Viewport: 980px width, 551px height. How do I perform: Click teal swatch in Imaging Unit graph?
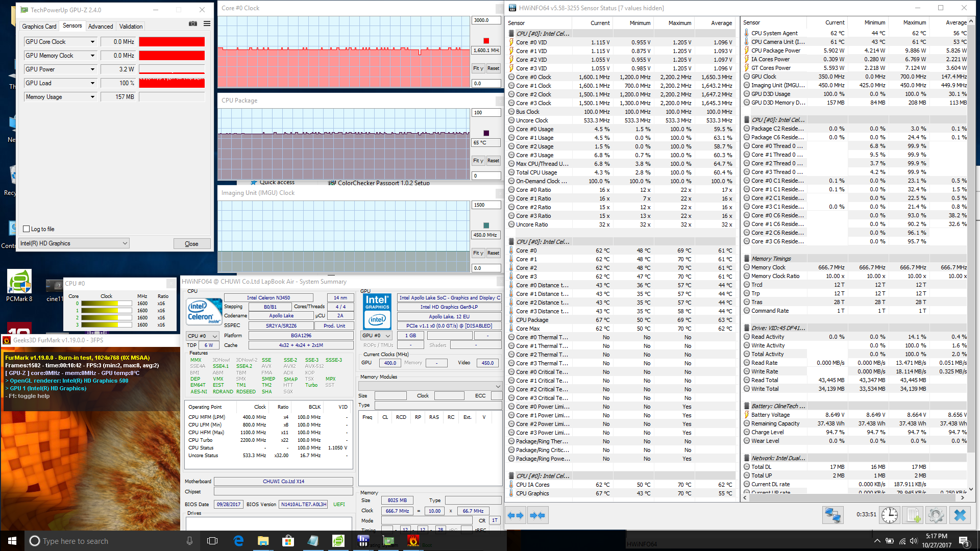click(x=486, y=226)
